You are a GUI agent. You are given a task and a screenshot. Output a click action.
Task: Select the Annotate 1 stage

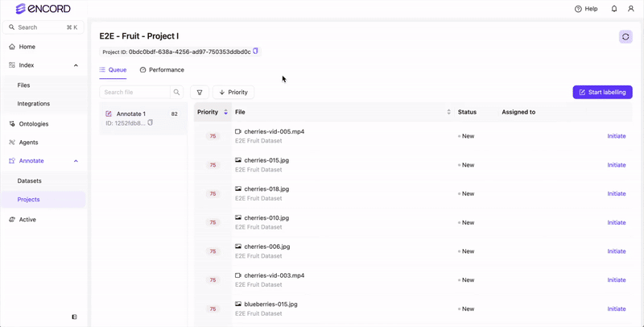coord(143,118)
